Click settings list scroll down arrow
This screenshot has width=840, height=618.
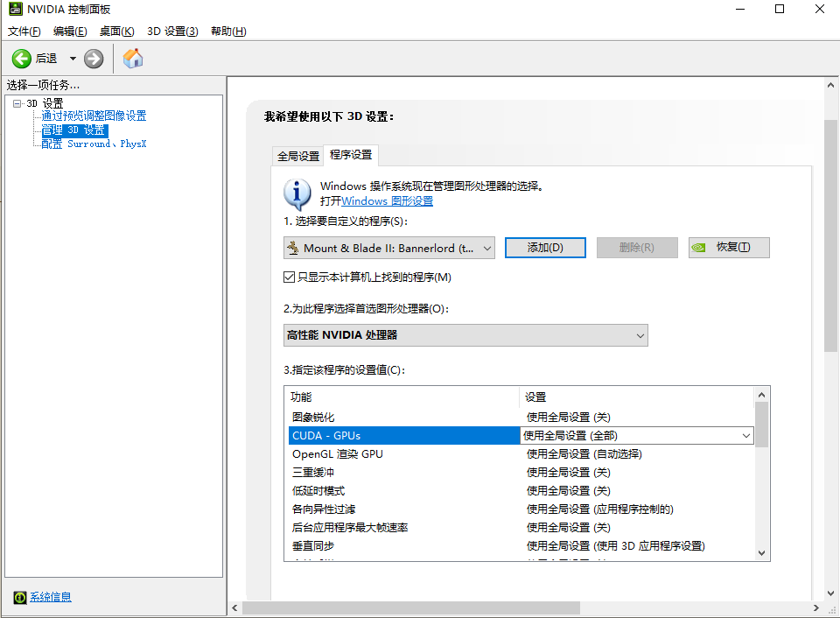point(761,553)
